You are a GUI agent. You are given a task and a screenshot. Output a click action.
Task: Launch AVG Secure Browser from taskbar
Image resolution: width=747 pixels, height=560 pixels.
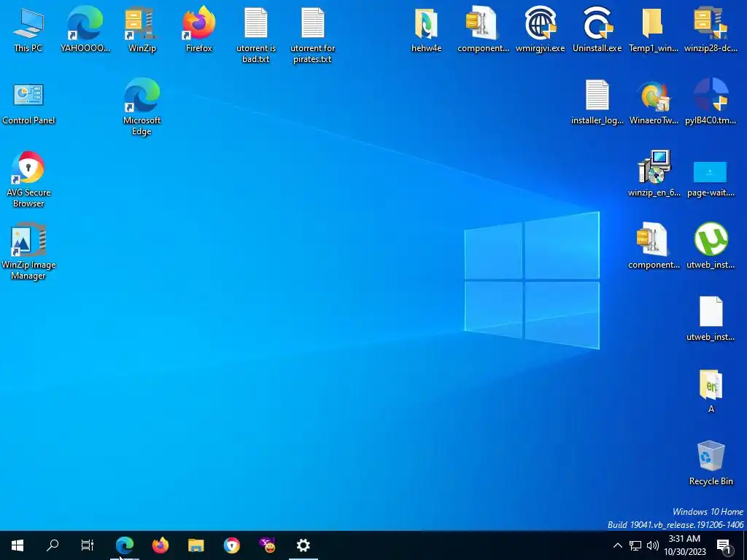231,545
